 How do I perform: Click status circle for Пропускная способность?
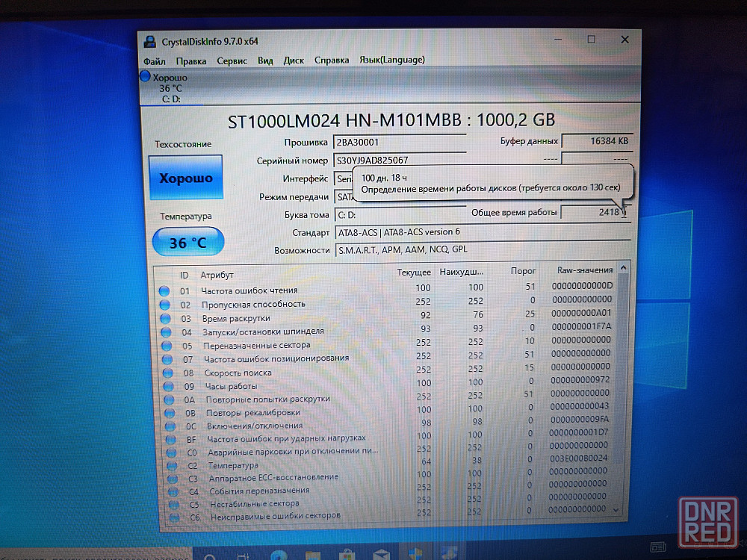(165, 305)
